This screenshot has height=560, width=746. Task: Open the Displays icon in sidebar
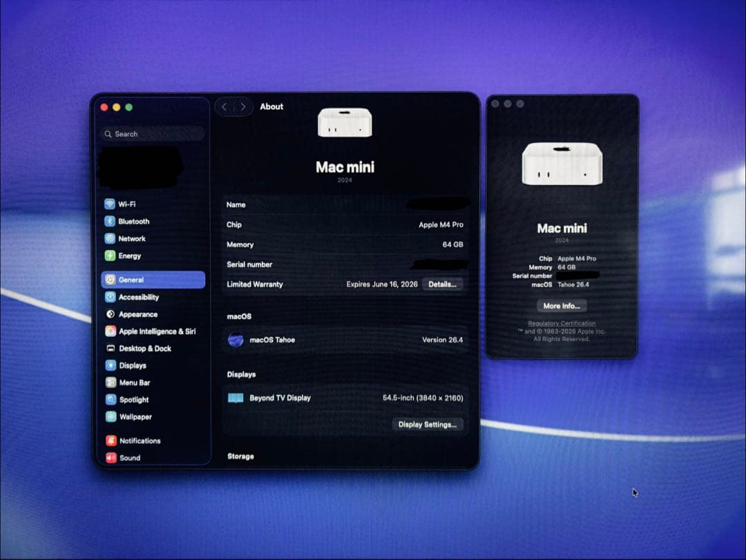coord(111,365)
